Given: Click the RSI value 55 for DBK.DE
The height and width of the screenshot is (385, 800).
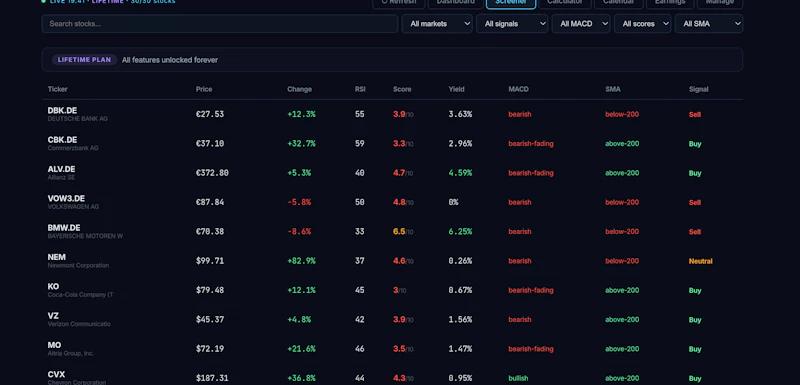Looking at the screenshot, I should coord(360,114).
